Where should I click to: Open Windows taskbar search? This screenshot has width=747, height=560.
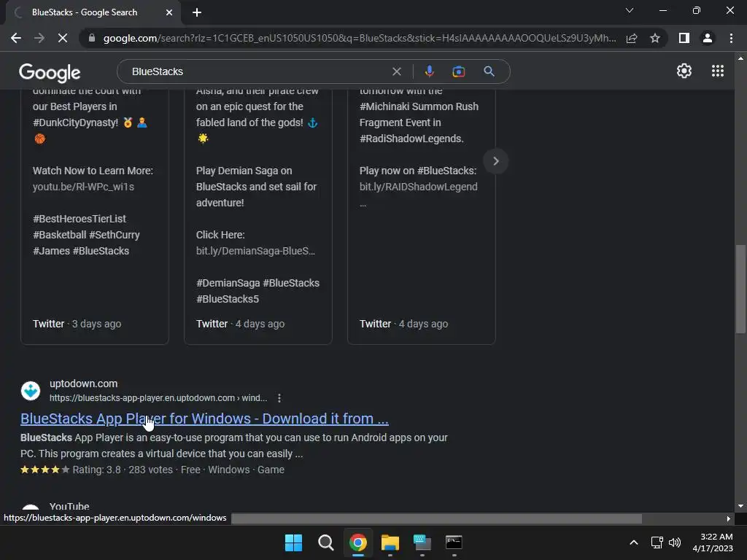coord(326,542)
